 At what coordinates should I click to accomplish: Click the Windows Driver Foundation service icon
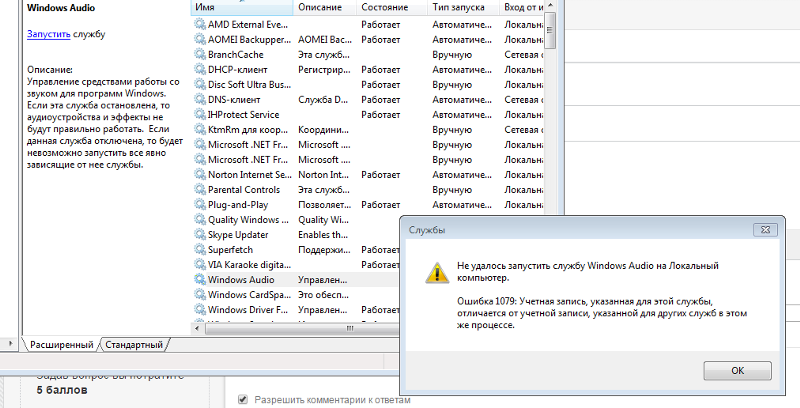click(199, 310)
